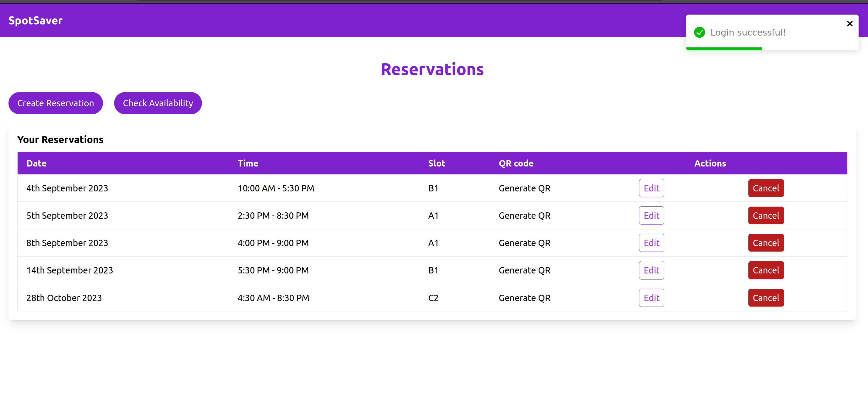Edit the 5th September 2023 reservation
Image resolution: width=868 pixels, height=405 pixels.
(x=651, y=215)
